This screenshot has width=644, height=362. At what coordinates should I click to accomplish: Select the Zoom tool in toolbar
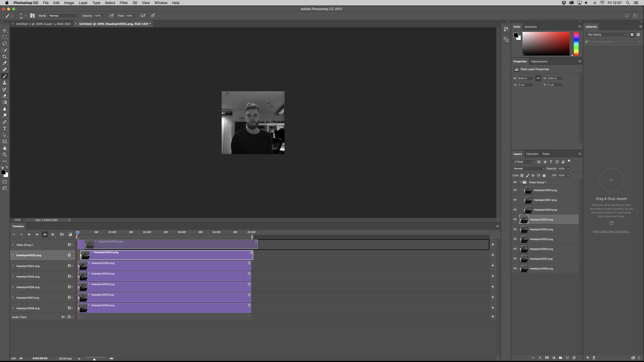point(5,155)
